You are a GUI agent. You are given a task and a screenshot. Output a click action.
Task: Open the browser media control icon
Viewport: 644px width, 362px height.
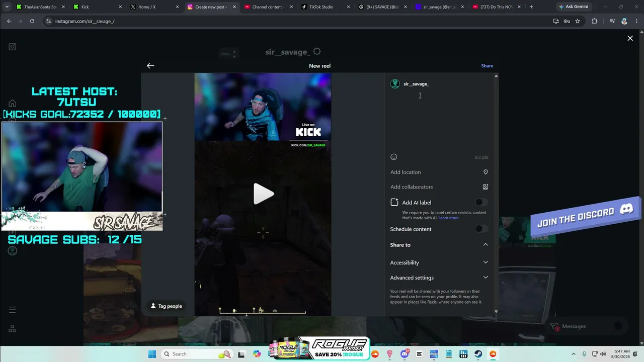coord(612,21)
